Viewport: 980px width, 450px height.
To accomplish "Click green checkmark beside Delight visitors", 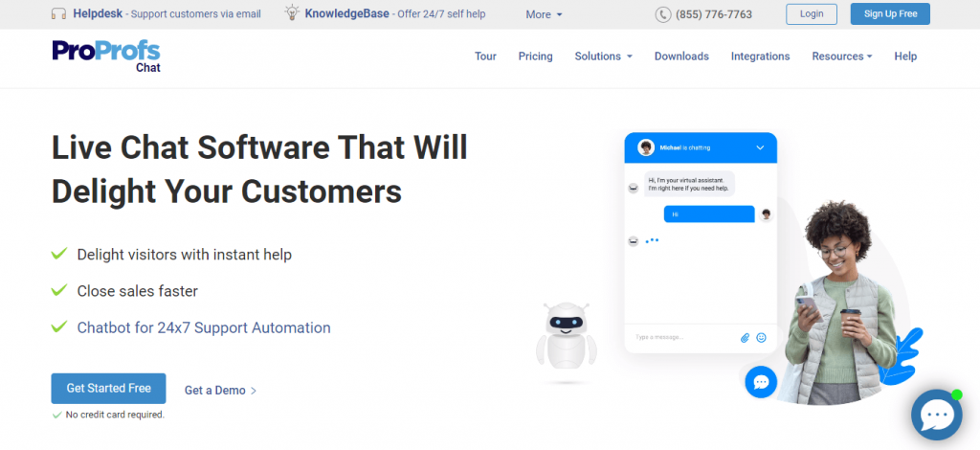I will pyautogui.click(x=59, y=254).
